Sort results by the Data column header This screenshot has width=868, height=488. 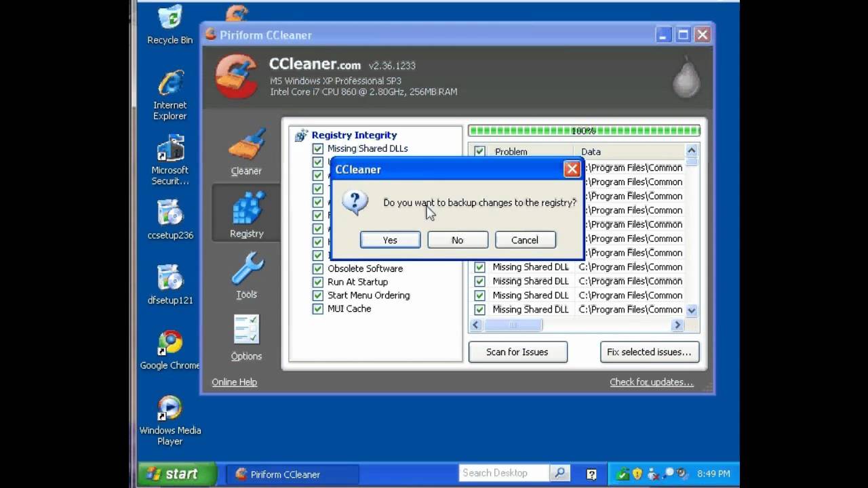coord(629,151)
